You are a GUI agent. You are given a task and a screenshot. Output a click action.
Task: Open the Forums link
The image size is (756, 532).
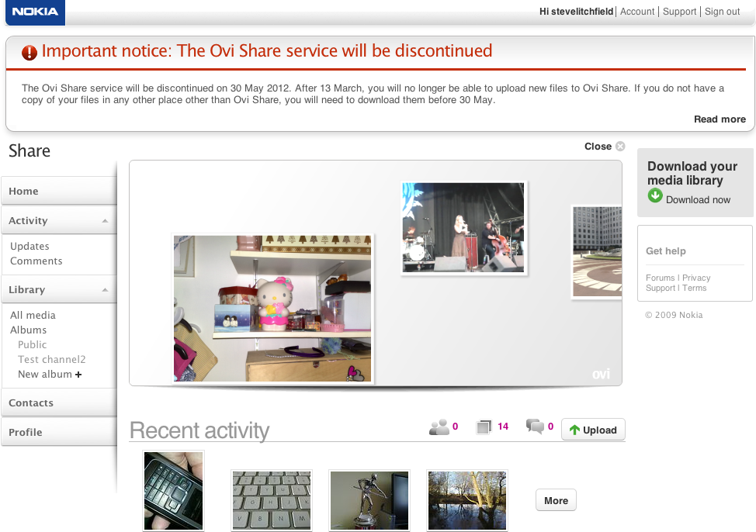click(660, 278)
